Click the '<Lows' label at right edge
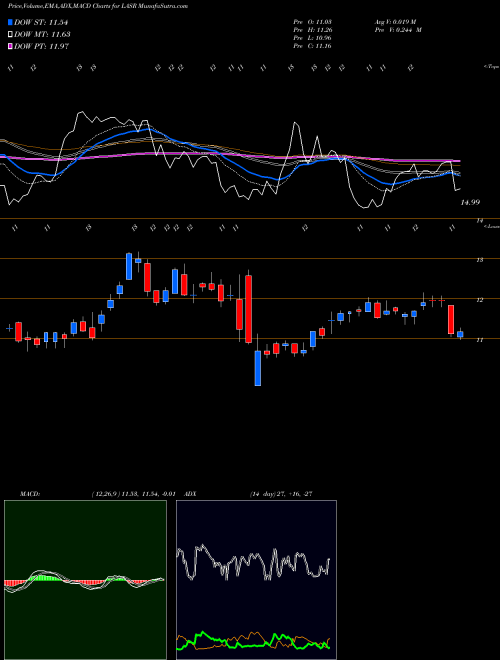Image resolution: width=500 pixels, height=660 pixels. [492, 226]
